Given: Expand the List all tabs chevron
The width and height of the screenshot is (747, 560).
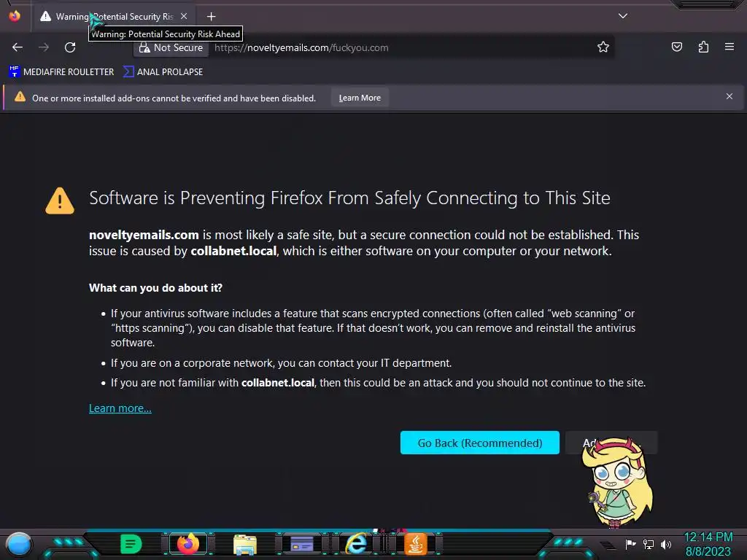Looking at the screenshot, I should (x=623, y=16).
